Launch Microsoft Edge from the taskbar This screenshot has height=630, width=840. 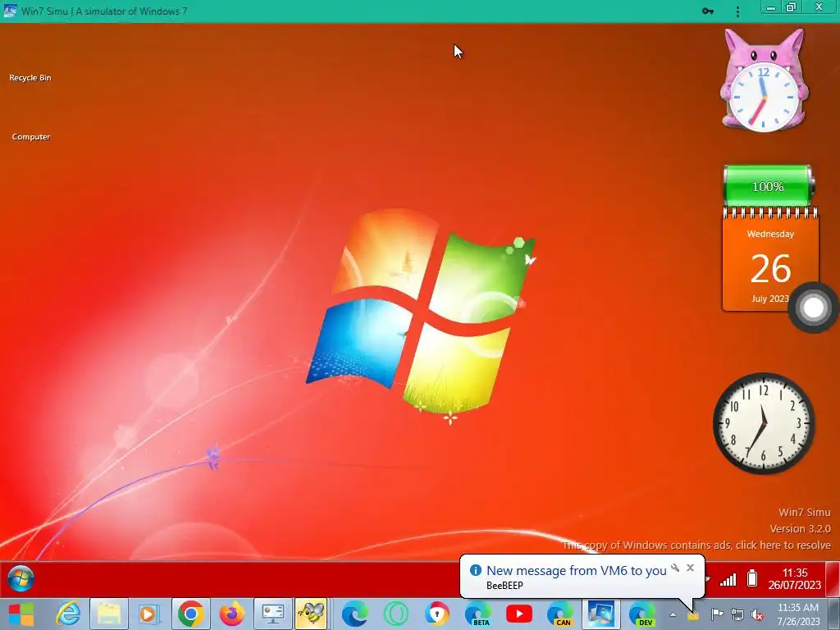pyautogui.click(x=354, y=614)
